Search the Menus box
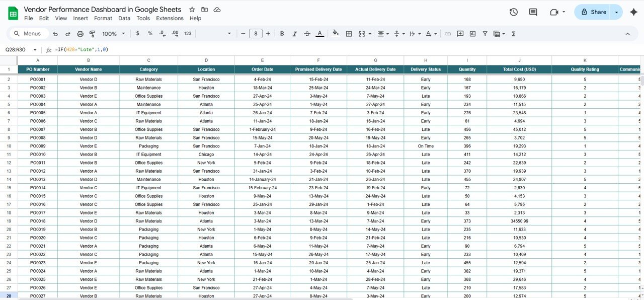This screenshot has width=644, height=300. click(x=29, y=34)
